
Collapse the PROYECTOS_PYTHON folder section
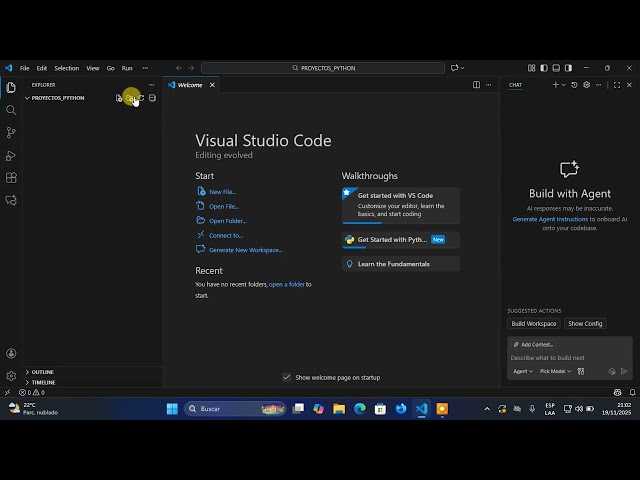click(x=27, y=98)
